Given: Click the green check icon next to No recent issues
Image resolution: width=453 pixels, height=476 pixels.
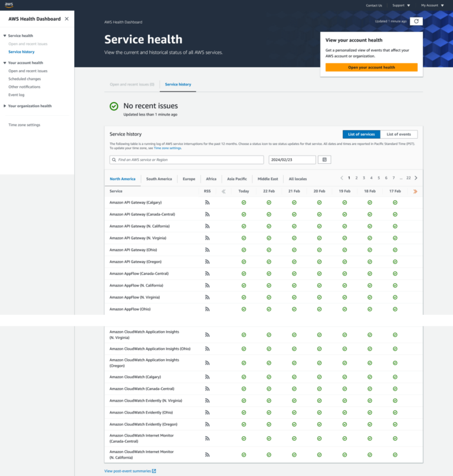Looking at the screenshot, I should (x=114, y=107).
